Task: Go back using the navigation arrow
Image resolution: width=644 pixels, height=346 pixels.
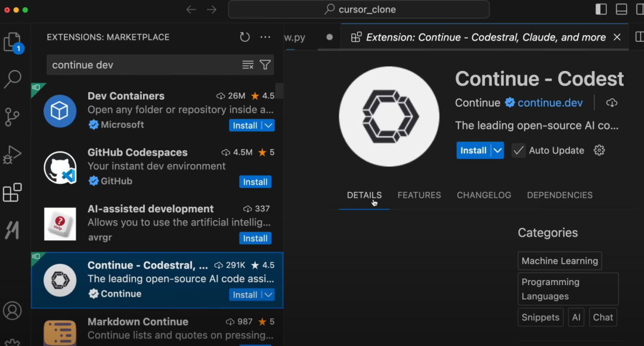Action: (x=191, y=10)
